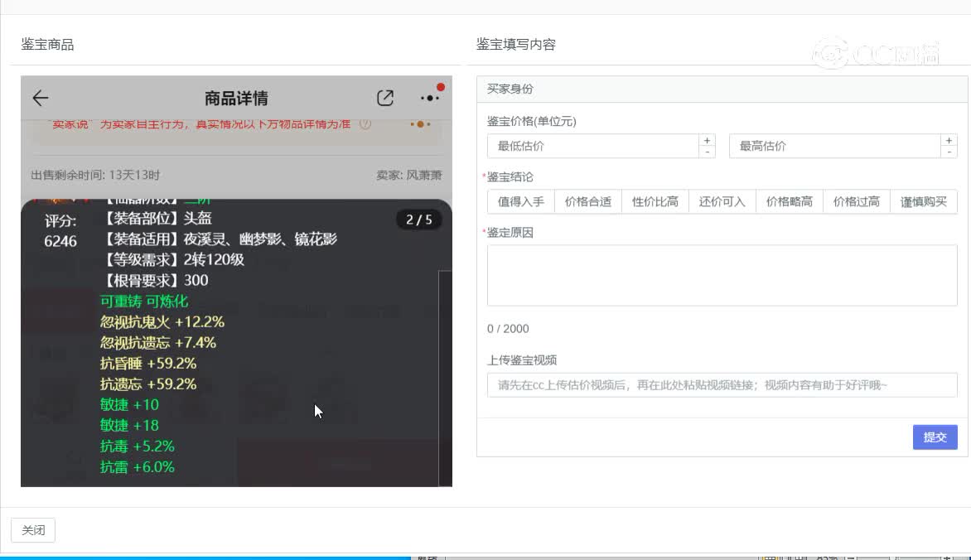
Task: Click the 【等级需求】2转120级 line
Action: coord(173,259)
